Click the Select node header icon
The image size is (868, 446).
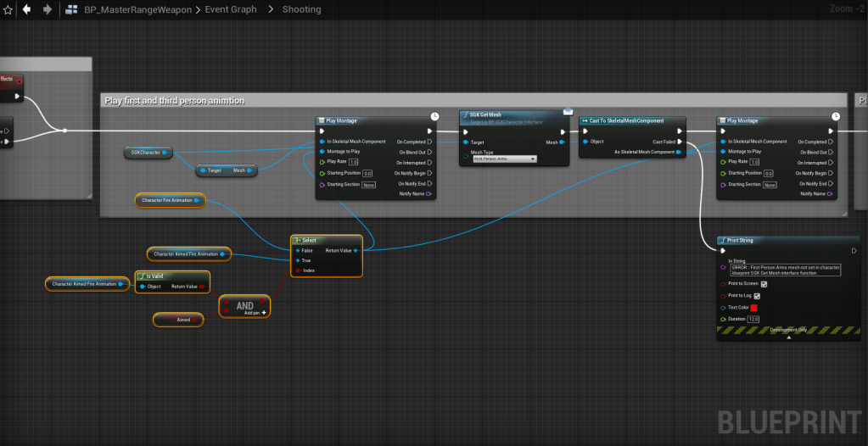tap(297, 240)
